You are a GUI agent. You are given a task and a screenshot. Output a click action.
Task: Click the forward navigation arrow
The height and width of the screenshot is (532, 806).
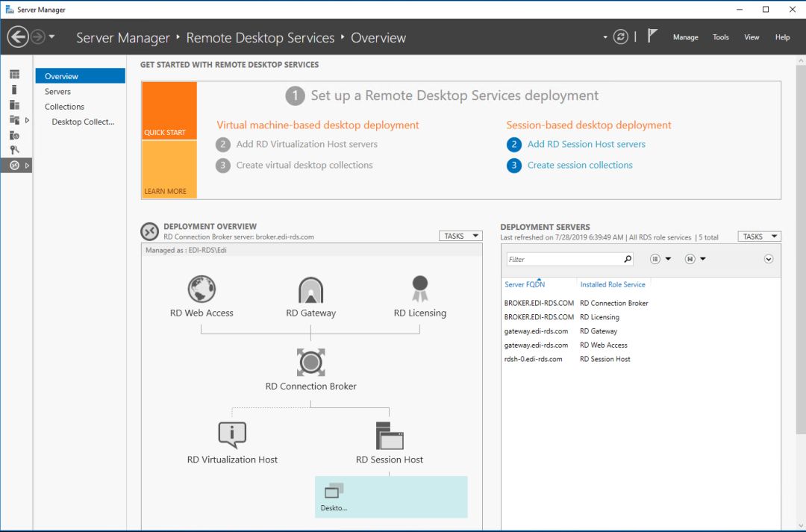[x=37, y=37]
